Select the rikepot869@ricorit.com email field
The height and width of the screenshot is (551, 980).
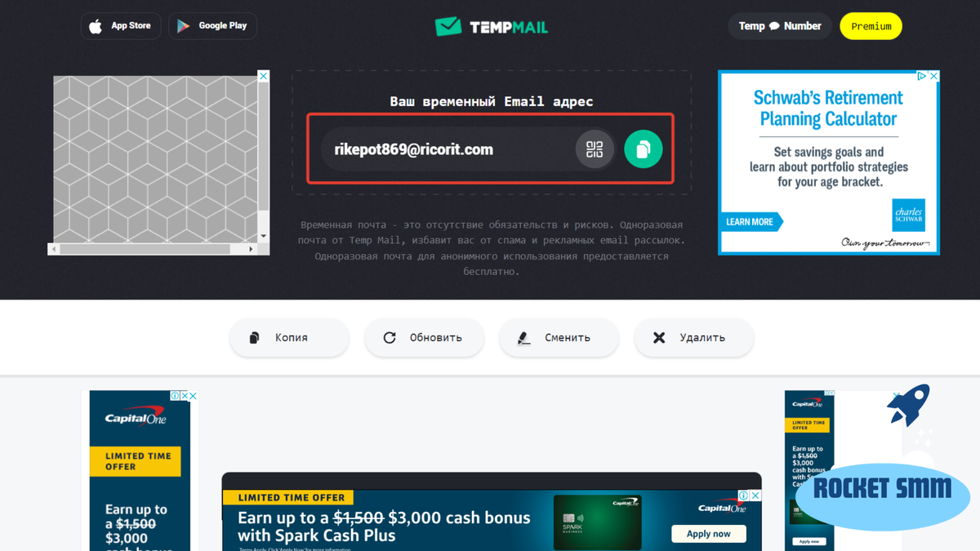click(448, 149)
